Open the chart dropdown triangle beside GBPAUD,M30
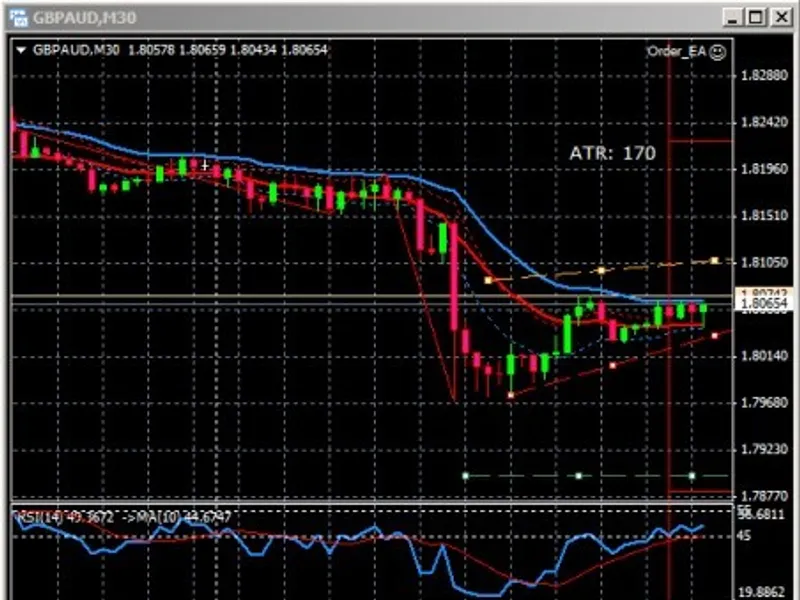 click(21, 50)
